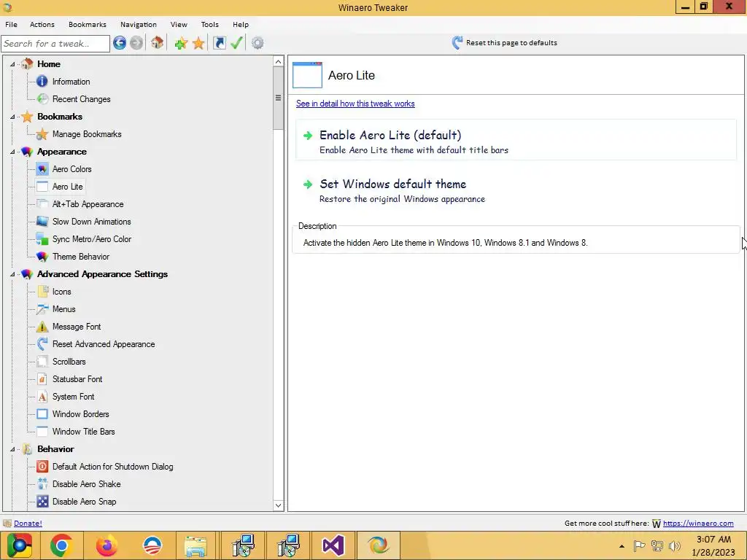
Task: Open the File menu
Action: (x=11, y=24)
